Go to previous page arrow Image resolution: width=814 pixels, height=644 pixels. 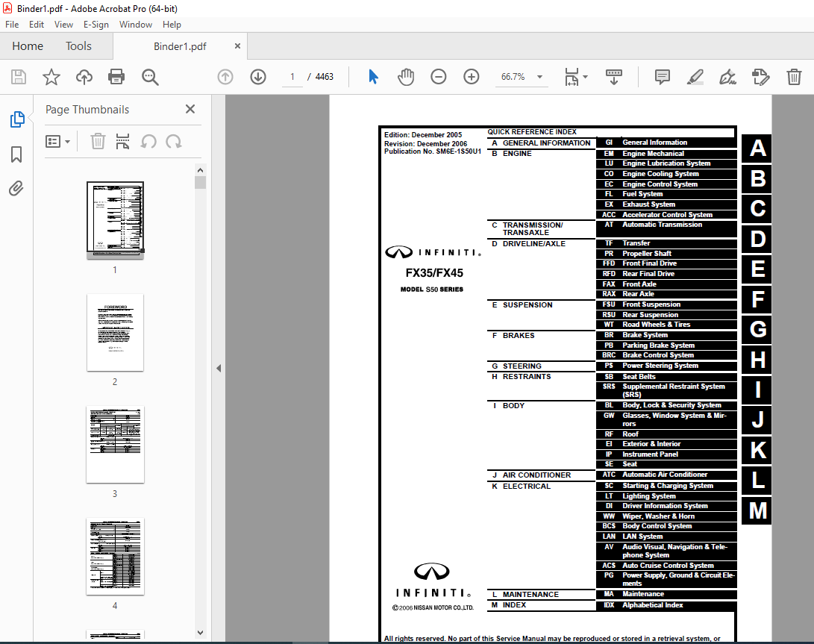tap(225, 77)
